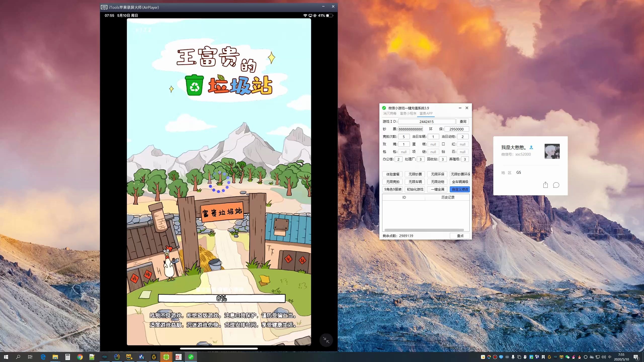The width and height of the screenshot is (644, 362).
Task: Click the share icon on WeChat card
Action: (x=545, y=185)
